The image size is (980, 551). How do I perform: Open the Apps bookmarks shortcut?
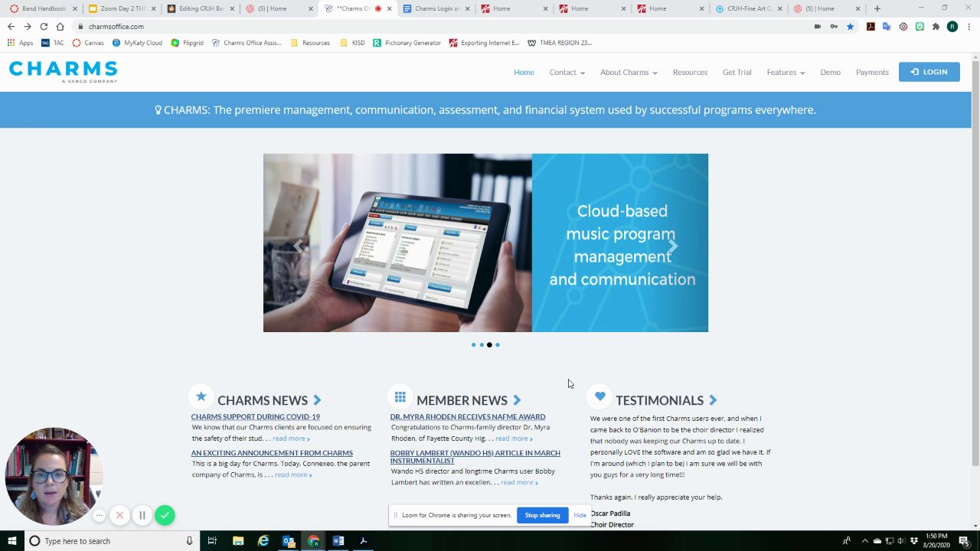[21, 43]
